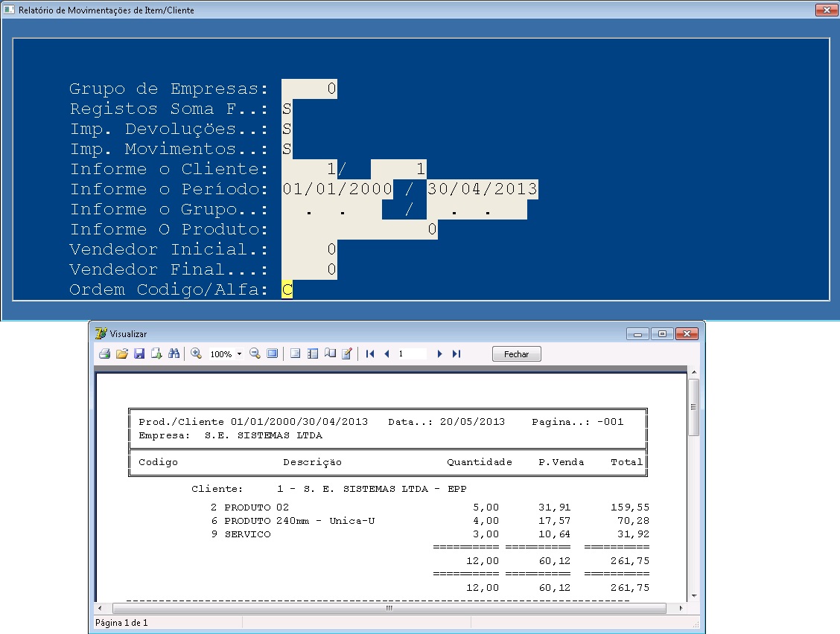Click the print icon in Visualizar toolbar
The width and height of the screenshot is (840, 634).
[x=105, y=354]
